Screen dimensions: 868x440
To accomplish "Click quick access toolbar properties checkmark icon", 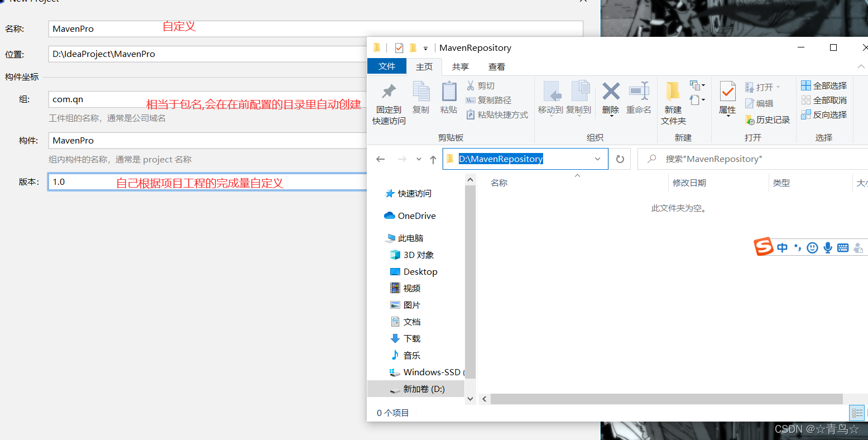I will (399, 48).
